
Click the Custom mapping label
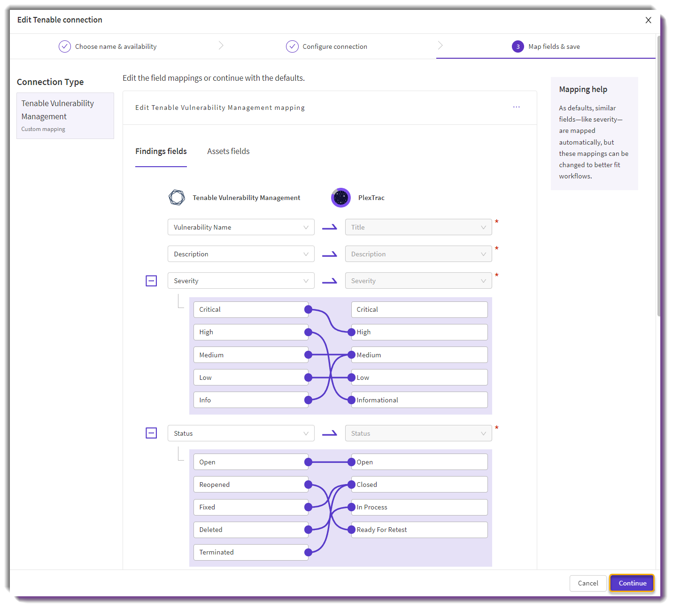pyautogui.click(x=43, y=129)
